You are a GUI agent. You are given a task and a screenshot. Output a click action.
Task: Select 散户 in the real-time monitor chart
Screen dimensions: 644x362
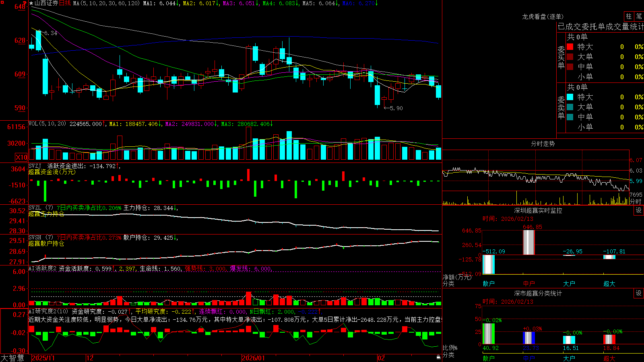pyautogui.click(x=489, y=284)
